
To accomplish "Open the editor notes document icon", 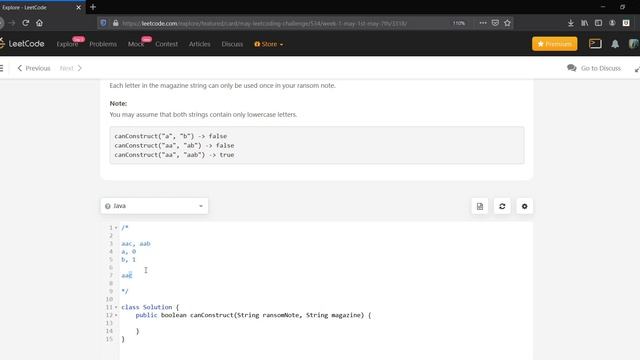I will tap(480, 207).
